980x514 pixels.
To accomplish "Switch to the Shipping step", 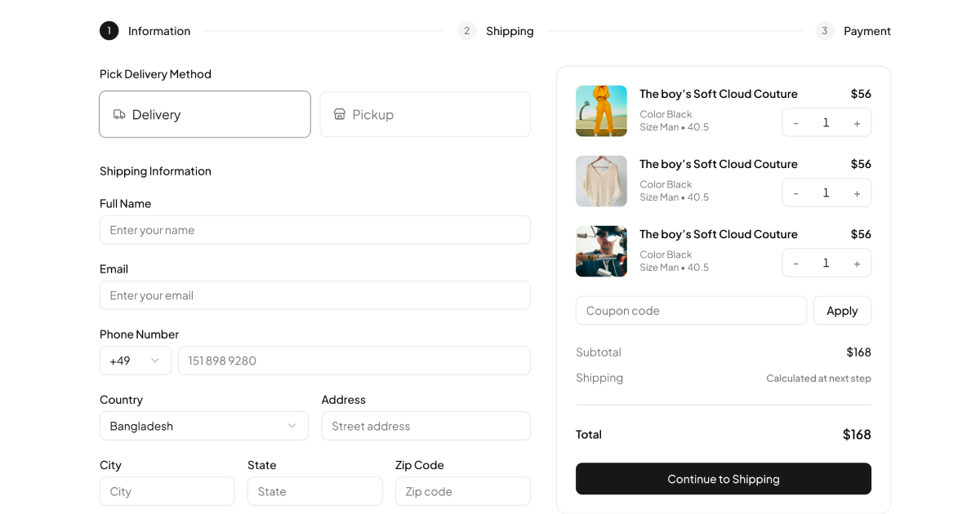I will click(510, 30).
